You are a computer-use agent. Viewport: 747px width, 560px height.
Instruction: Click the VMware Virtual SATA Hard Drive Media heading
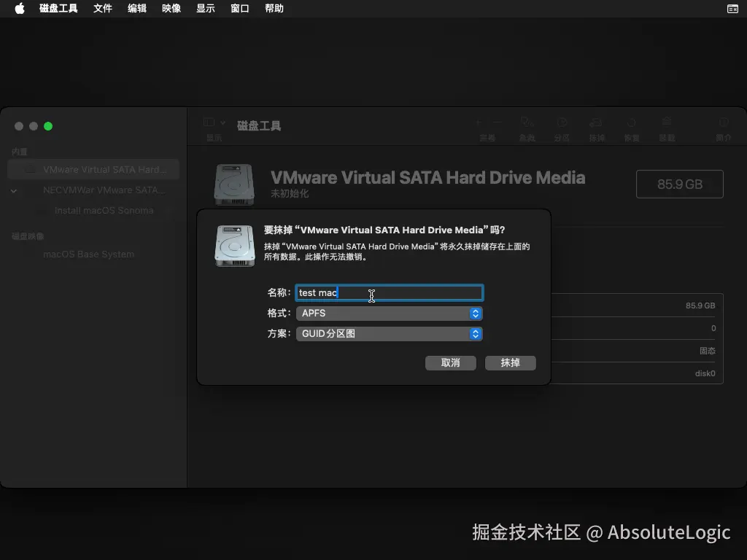(427, 178)
